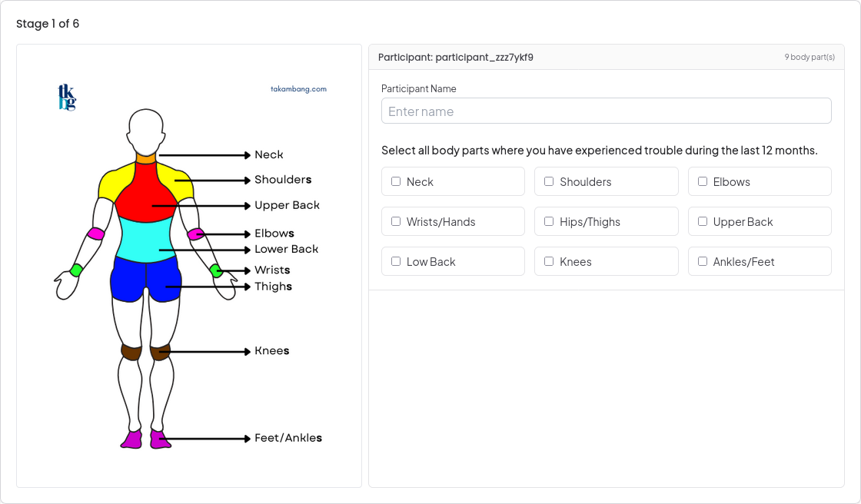Check the Neck checkbox
Image resolution: width=861 pixels, height=504 pixels.
396,181
